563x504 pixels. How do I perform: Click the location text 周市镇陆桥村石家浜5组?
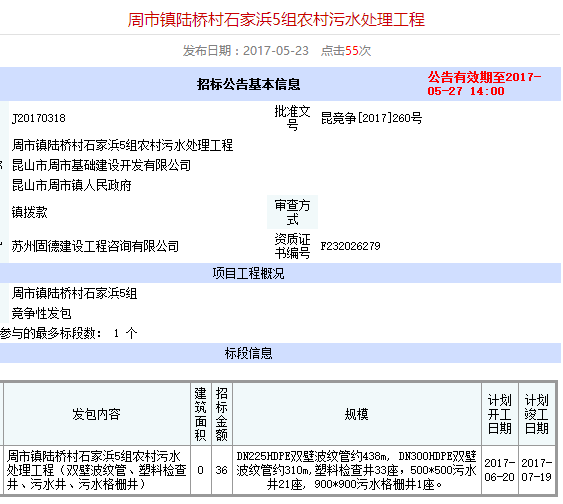(74, 293)
